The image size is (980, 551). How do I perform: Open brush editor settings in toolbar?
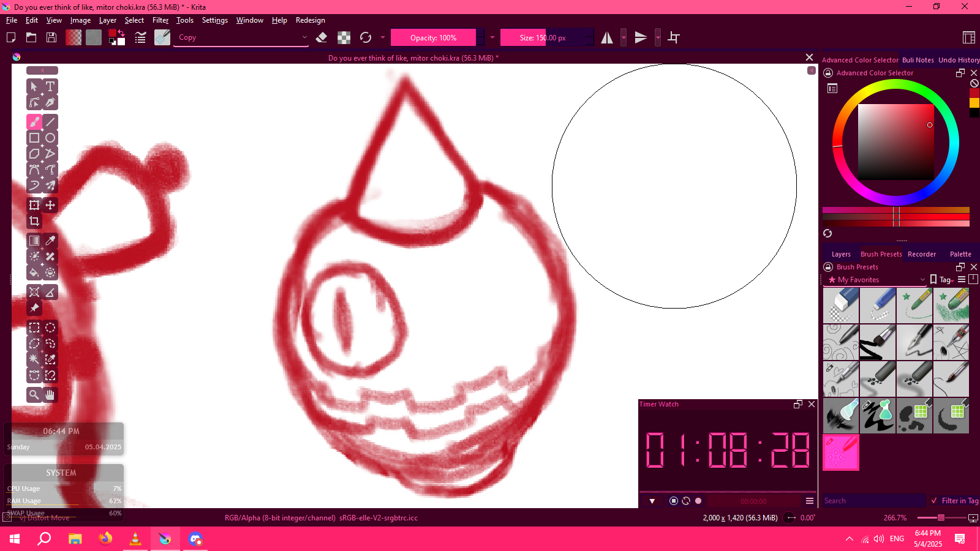point(140,37)
